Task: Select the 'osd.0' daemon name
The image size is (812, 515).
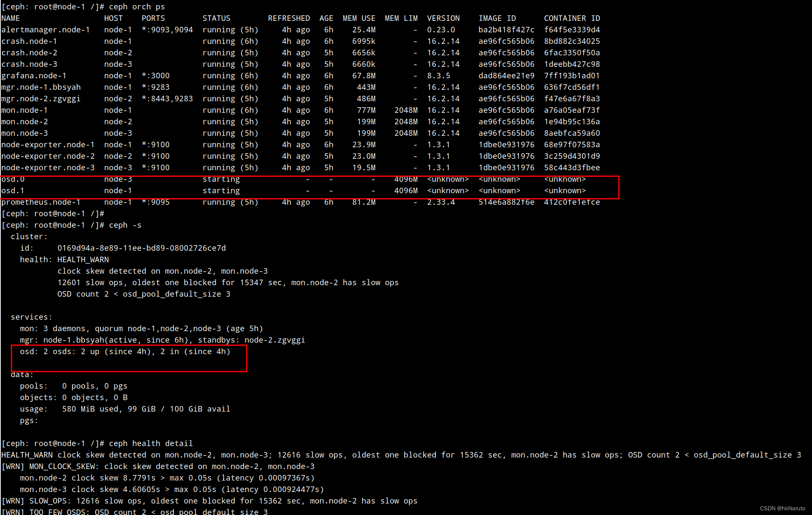Action: (x=13, y=179)
